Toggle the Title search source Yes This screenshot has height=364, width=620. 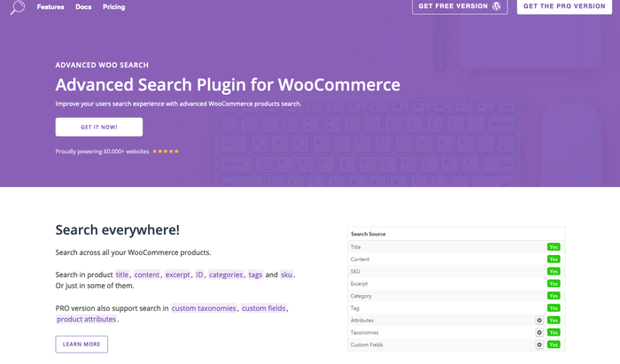click(x=554, y=247)
